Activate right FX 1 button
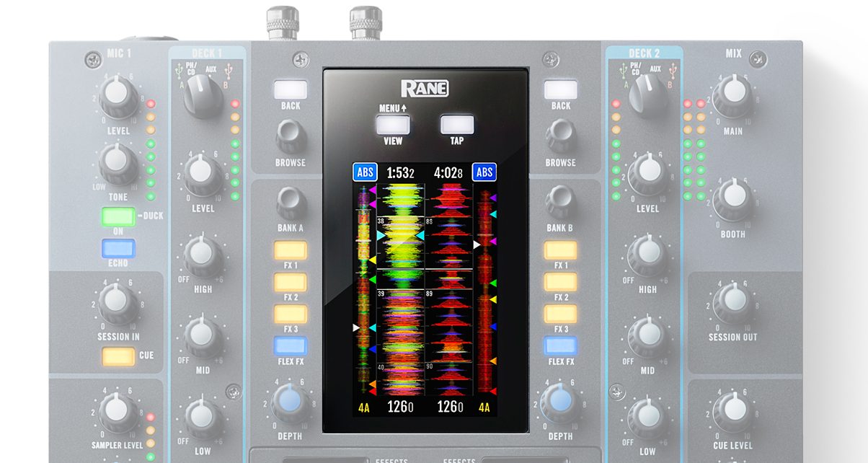Screen dimensions: 868x463 pyautogui.click(x=561, y=250)
